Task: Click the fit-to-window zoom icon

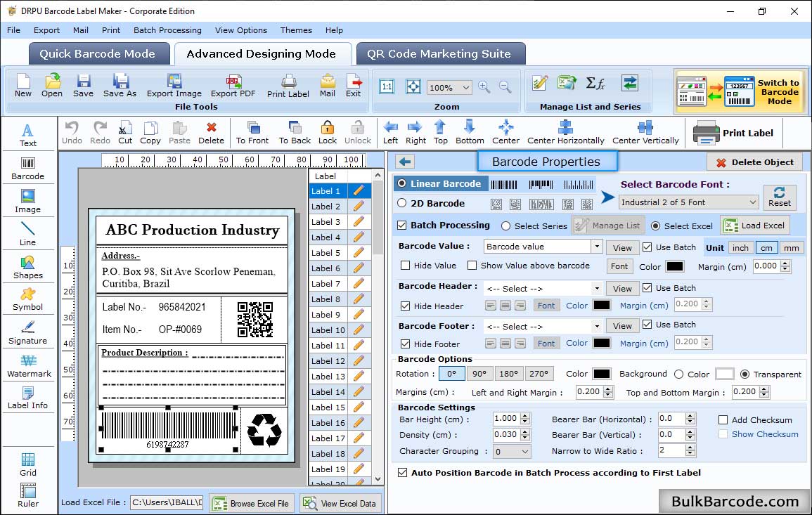Action: 413,86
